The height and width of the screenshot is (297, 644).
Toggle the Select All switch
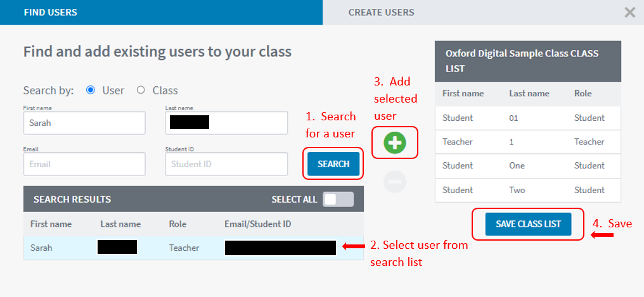[x=338, y=199]
